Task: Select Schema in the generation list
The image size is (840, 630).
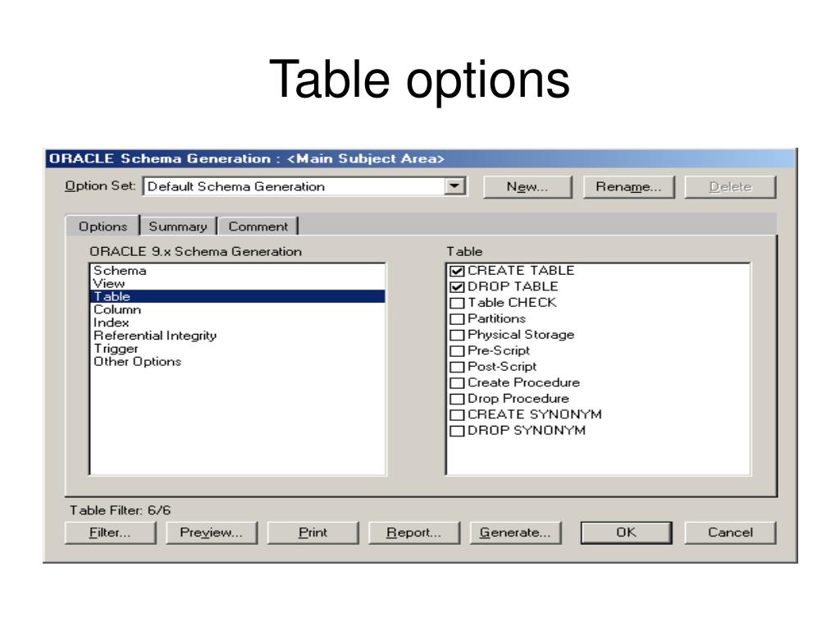Action: coord(237,271)
